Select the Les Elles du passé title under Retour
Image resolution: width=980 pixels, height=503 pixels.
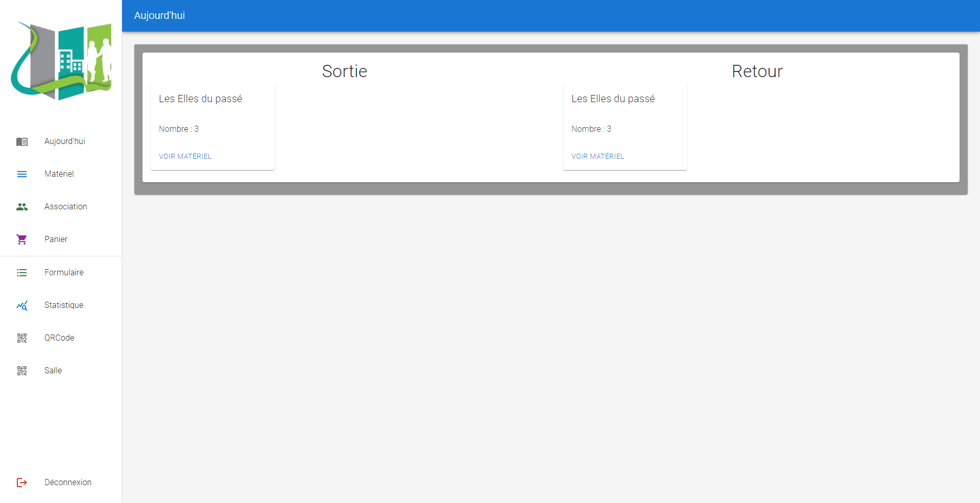point(613,99)
